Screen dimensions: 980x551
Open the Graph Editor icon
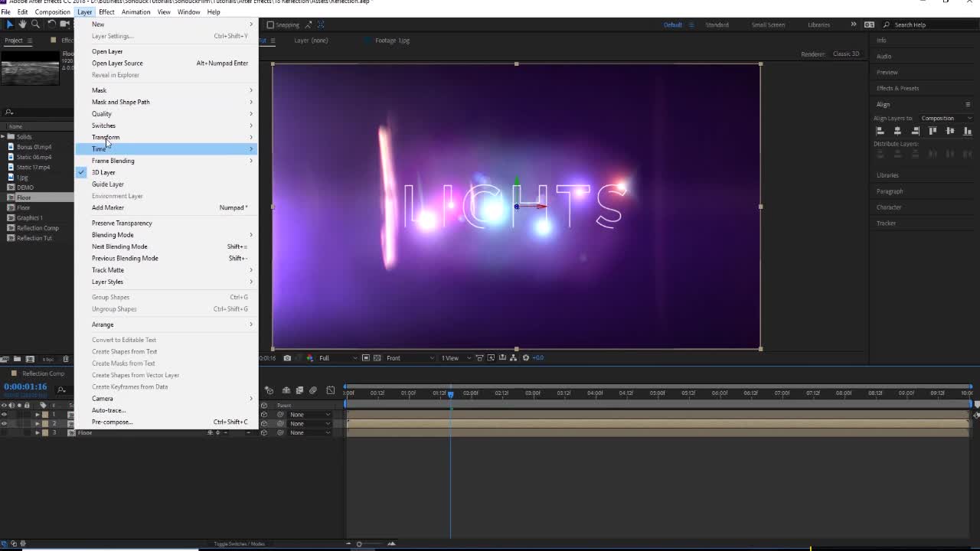[331, 390]
